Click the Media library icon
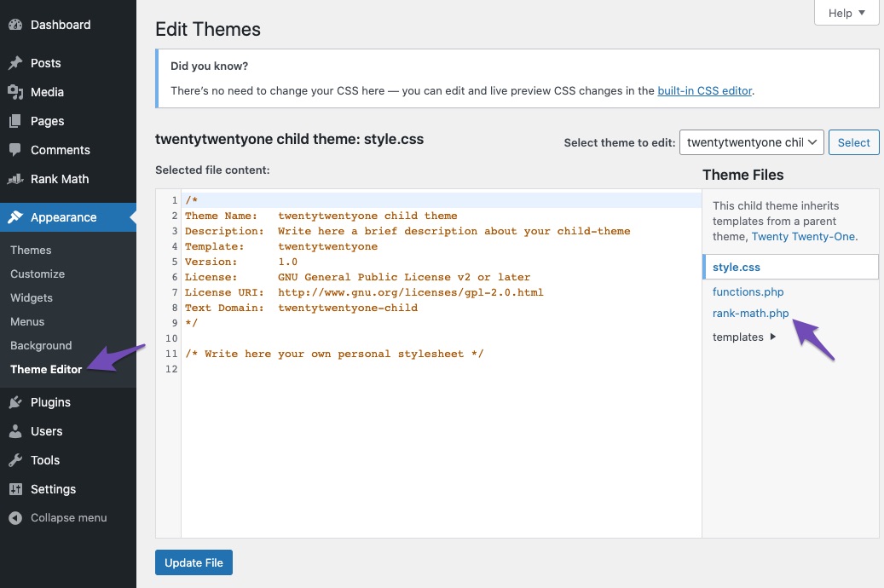 (x=15, y=92)
